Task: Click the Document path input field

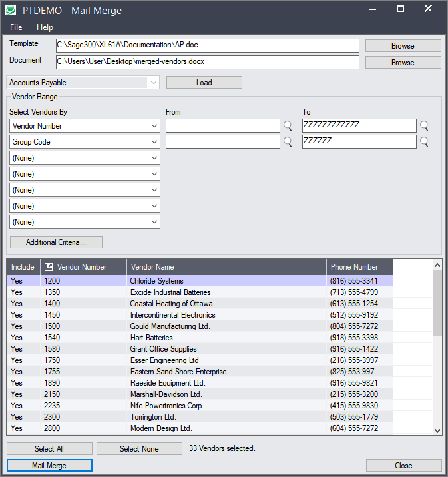Action: pos(207,62)
